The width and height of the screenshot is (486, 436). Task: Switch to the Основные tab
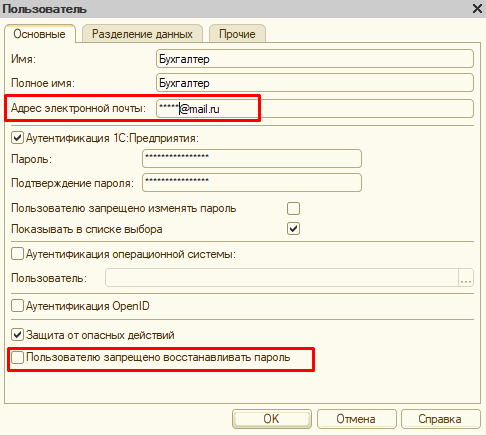[39, 34]
